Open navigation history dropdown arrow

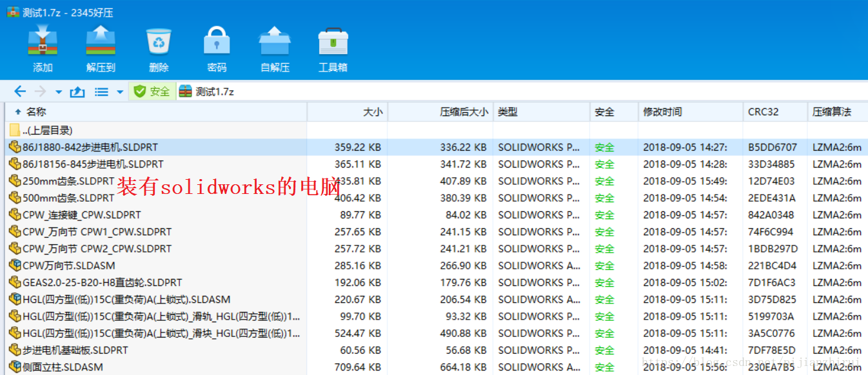tap(59, 92)
